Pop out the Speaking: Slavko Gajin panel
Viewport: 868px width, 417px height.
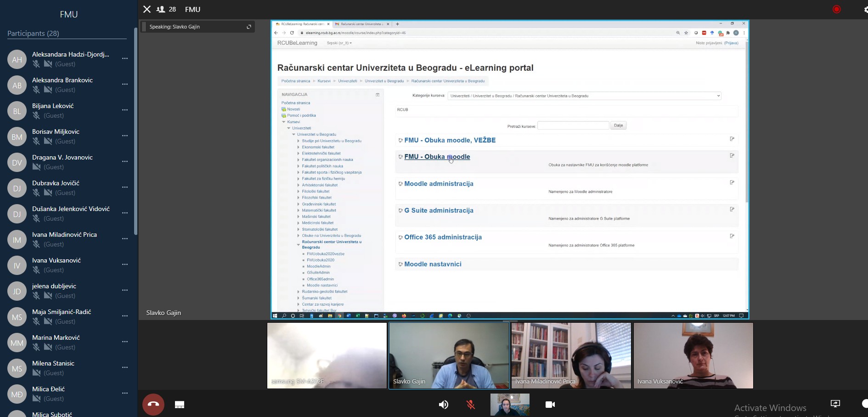[x=249, y=27]
